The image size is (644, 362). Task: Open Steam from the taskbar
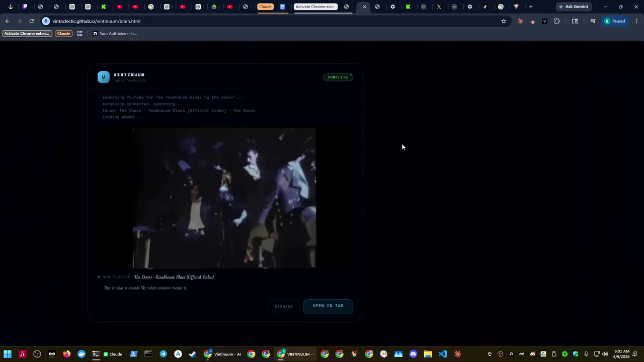coord(192,354)
